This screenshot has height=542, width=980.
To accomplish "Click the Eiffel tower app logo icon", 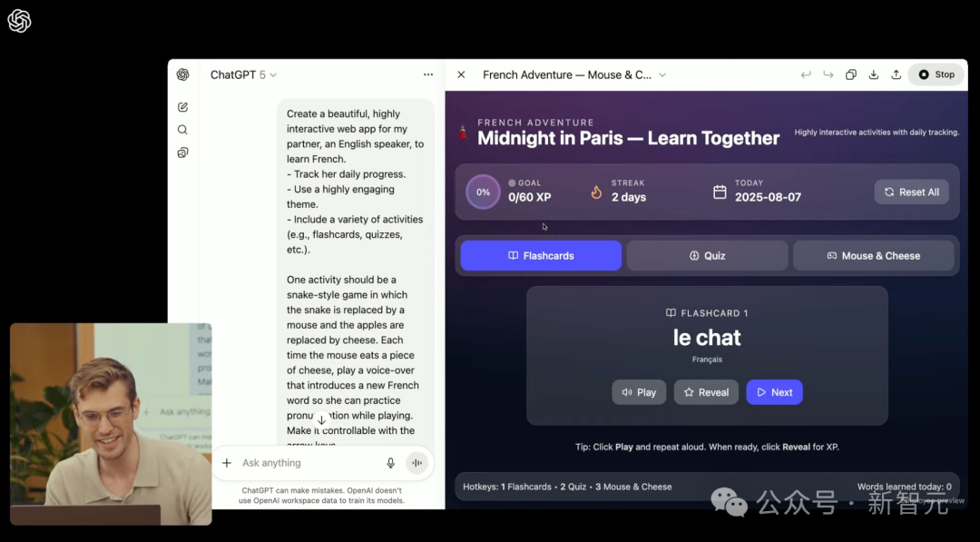I will [463, 132].
